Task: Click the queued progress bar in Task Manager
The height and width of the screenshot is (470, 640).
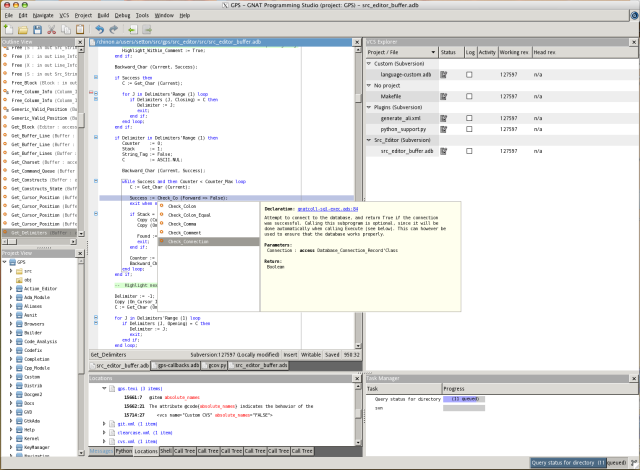Action: click(x=464, y=399)
